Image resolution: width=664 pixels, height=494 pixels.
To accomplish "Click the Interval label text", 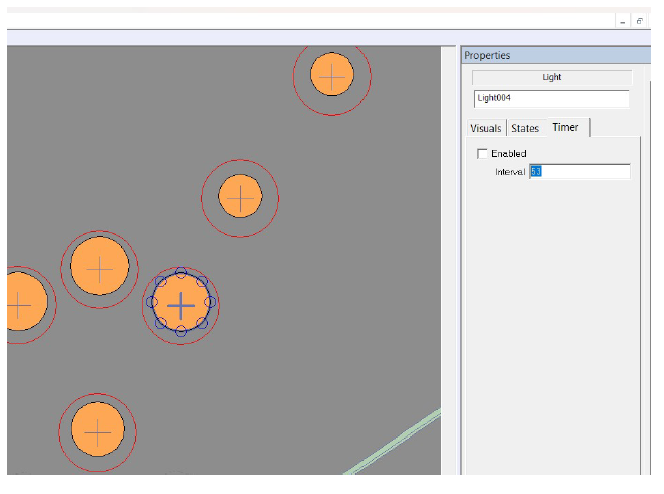I will point(510,172).
